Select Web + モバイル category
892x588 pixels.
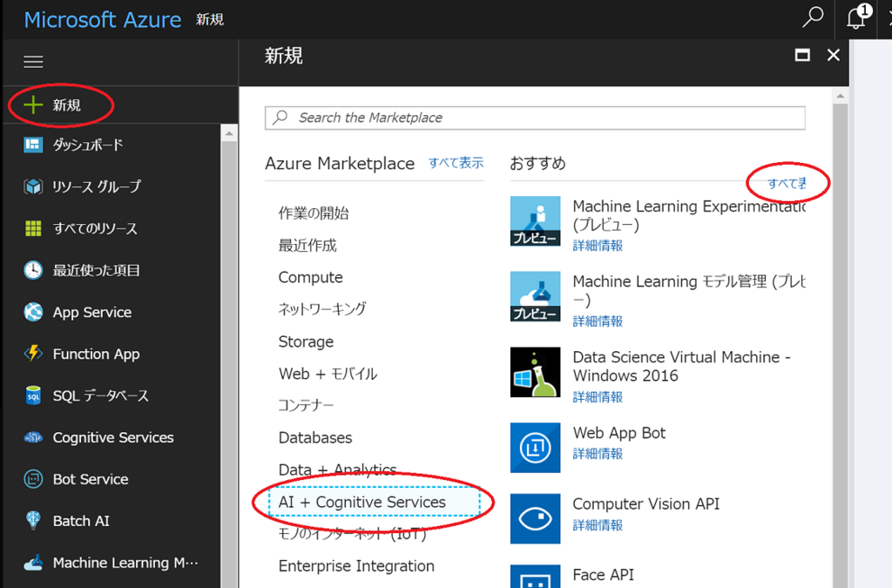(328, 374)
